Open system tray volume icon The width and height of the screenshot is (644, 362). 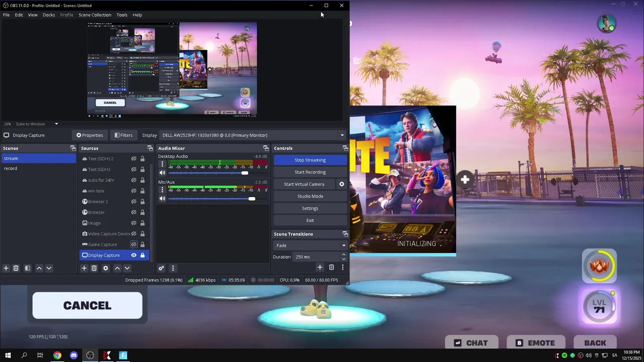[x=589, y=355]
